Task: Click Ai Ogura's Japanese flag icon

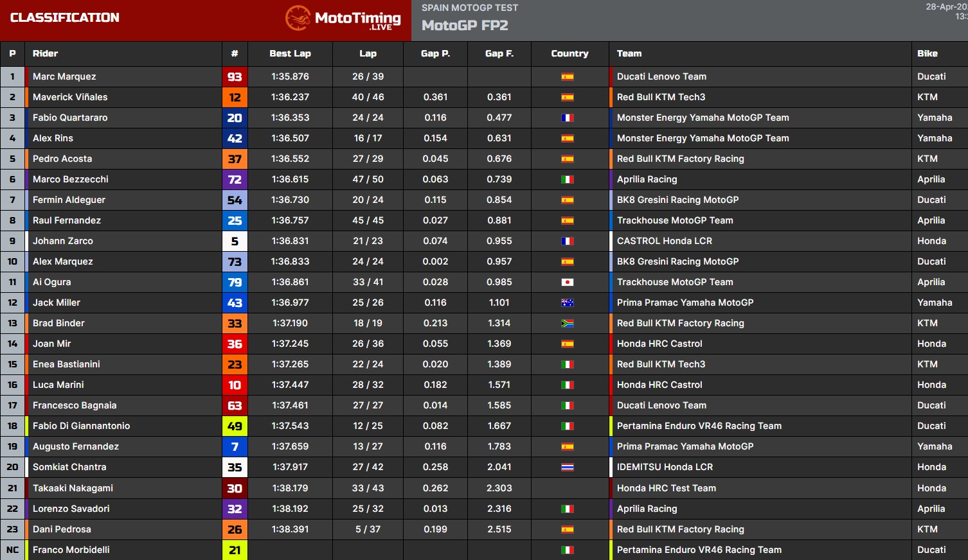Action: click(x=567, y=283)
